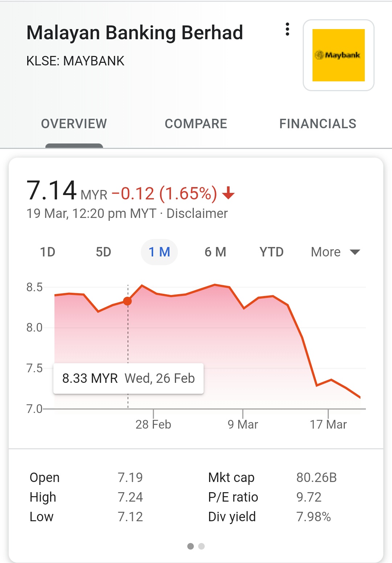Viewport: 392px width, 563px height.
Task: Click the red down-arrow price change icon
Action: pos(228,193)
